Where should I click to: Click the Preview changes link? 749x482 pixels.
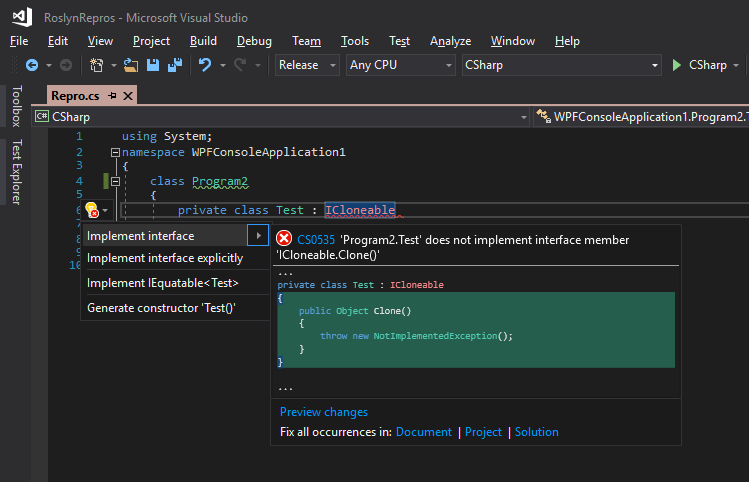click(x=324, y=412)
